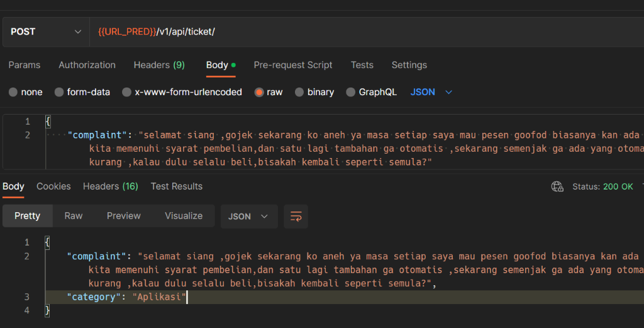Switch to request Headers (9) tab
Viewport: 644px width, 328px height.
point(159,65)
